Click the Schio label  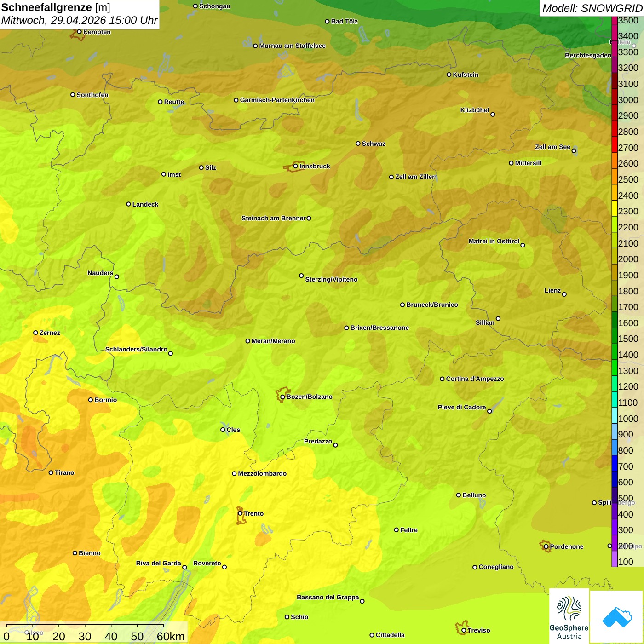pyautogui.click(x=299, y=617)
